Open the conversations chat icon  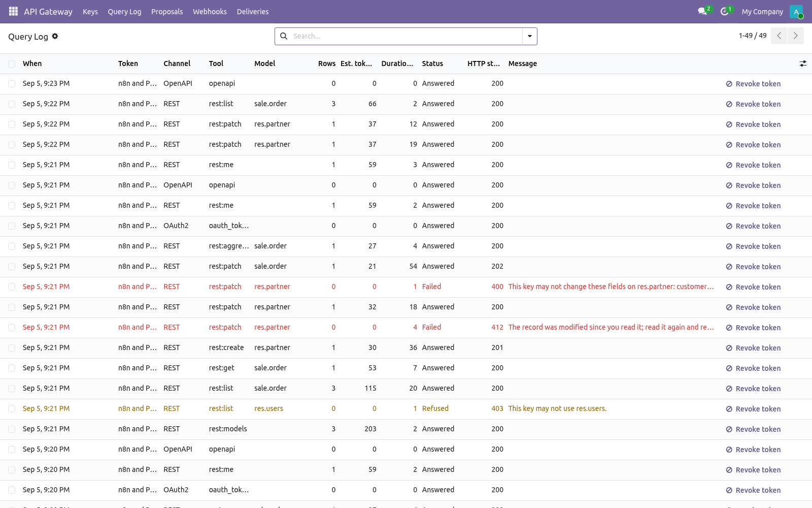pyautogui.click(x=703, y=11)
